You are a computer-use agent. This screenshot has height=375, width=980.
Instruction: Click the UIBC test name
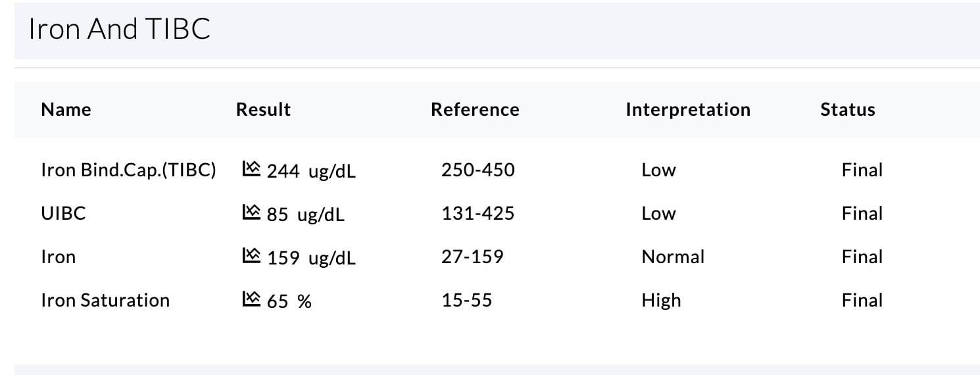63,214
